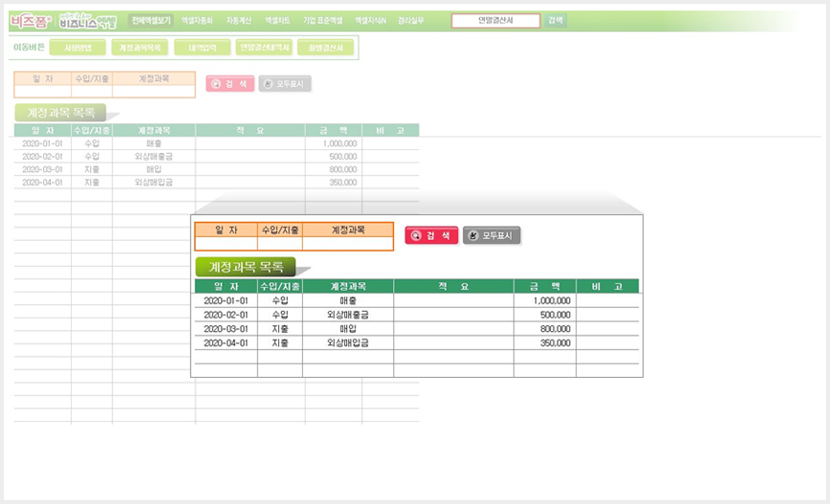Click the 수입/지출 filter input in magnified panel

[280, 244]
